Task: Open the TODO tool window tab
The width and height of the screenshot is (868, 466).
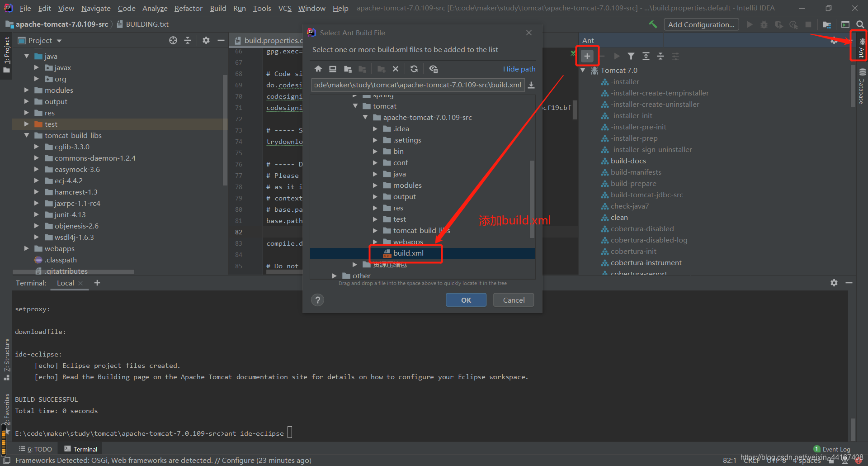Action: tap(36, 449)
